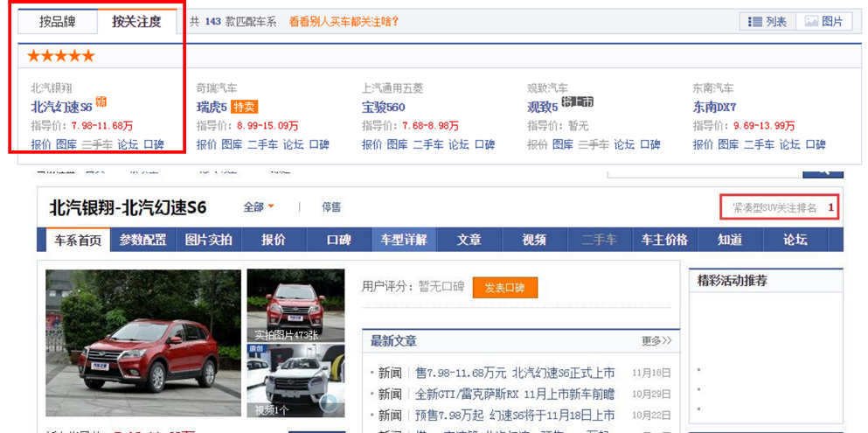Click the 将上市 badge beside 观致5
The width and height of the screenshot is (868, 433).
578,101
